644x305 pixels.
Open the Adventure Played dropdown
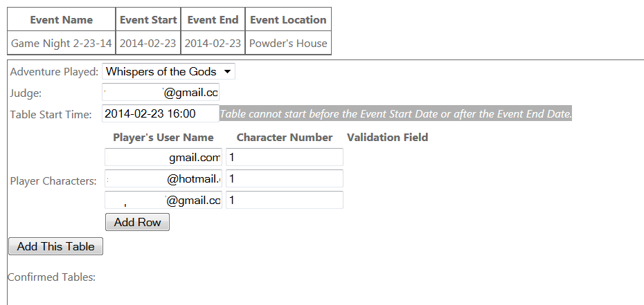[168, 72]
